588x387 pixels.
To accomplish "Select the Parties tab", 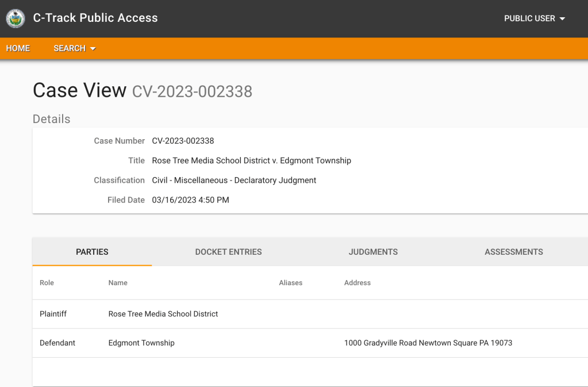I will pyautogui.click(x=92, y=252).
